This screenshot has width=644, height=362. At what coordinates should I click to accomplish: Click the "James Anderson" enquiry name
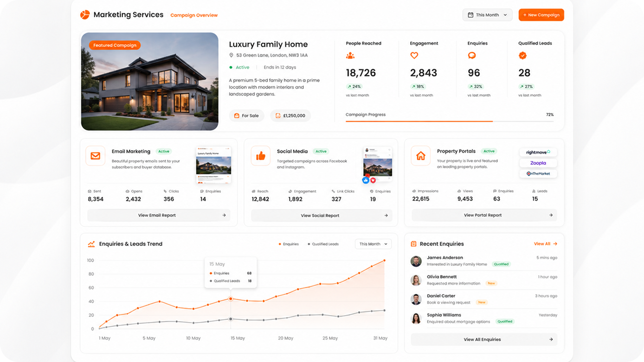(x=445, y=258)
